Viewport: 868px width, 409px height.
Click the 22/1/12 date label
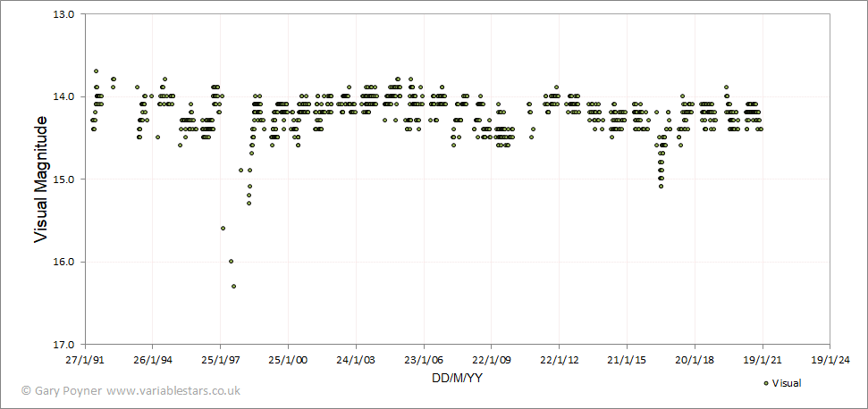tap(559, 361)
